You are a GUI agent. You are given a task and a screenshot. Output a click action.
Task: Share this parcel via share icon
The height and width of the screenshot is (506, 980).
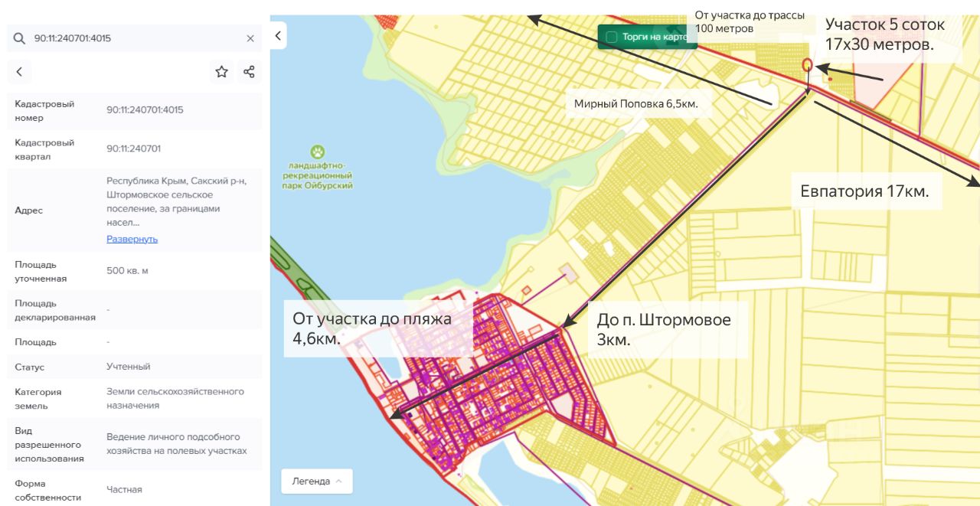(x=249, y=72)
